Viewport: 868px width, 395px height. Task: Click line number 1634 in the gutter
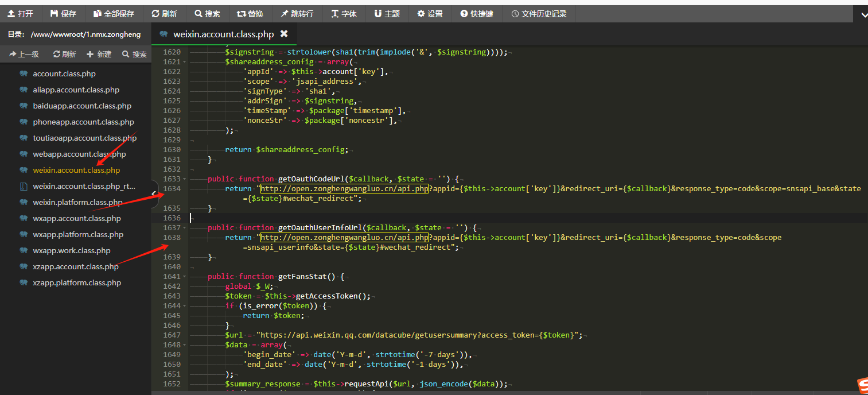tap(172, 188)
